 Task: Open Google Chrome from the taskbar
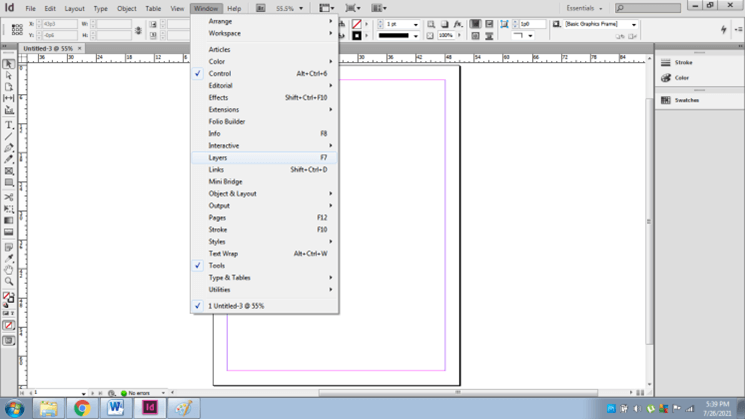tap(82, 408)
